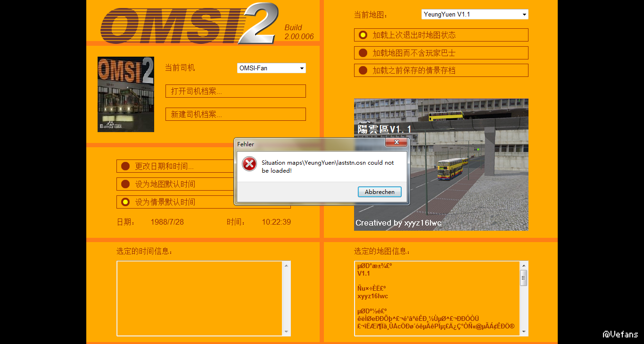
Task: Click the OMSI 2 driver profile picture
Action: pos(126,94)
